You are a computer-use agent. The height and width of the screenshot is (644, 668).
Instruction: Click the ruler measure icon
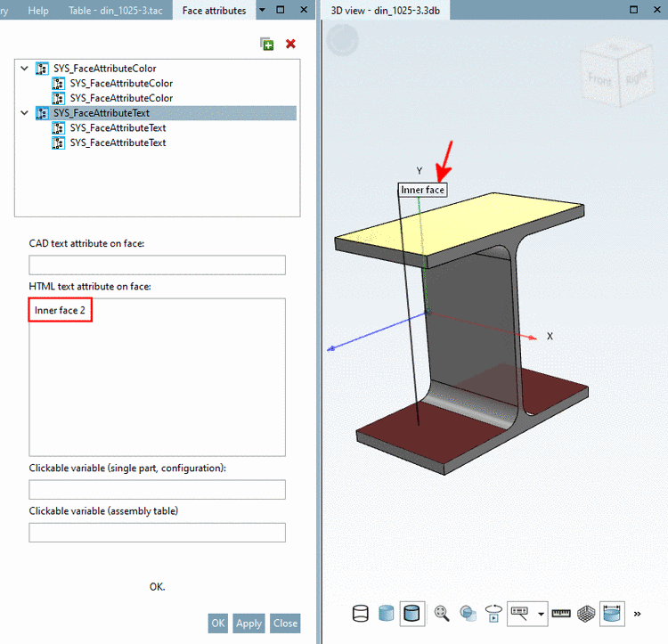point(561,614)
